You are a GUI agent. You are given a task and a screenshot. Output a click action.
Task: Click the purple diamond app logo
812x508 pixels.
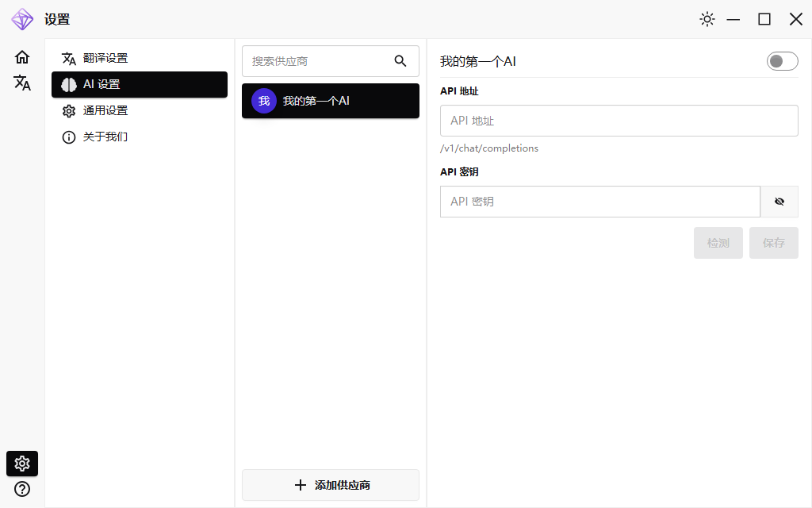tap(22, 19)
